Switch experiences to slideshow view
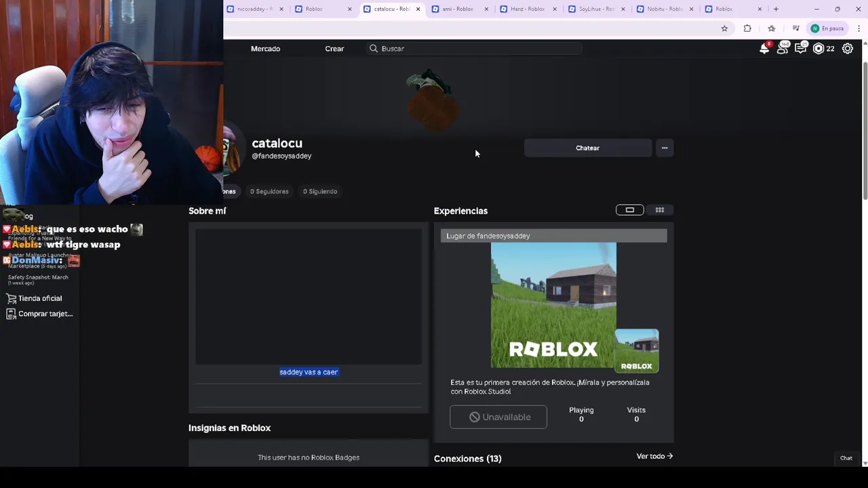868x488 pixels. [629, 210]
